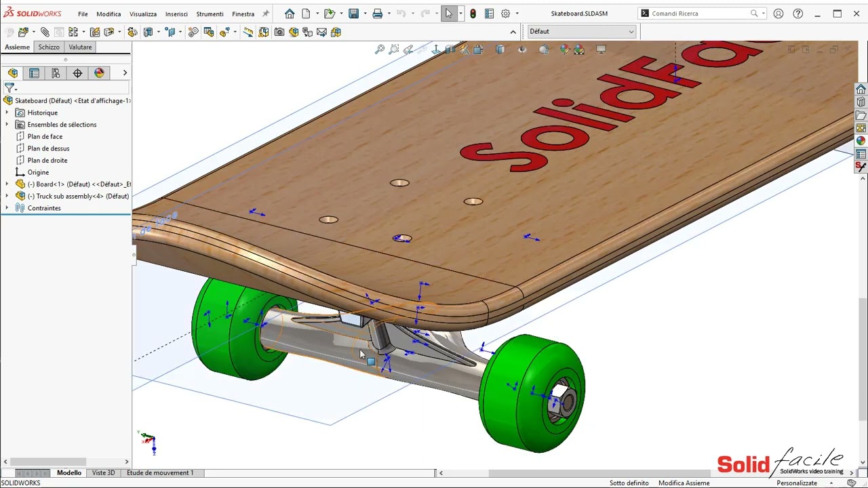Expand Ensembles de sélections folder

pyautogui.click(x=7, y=125)
